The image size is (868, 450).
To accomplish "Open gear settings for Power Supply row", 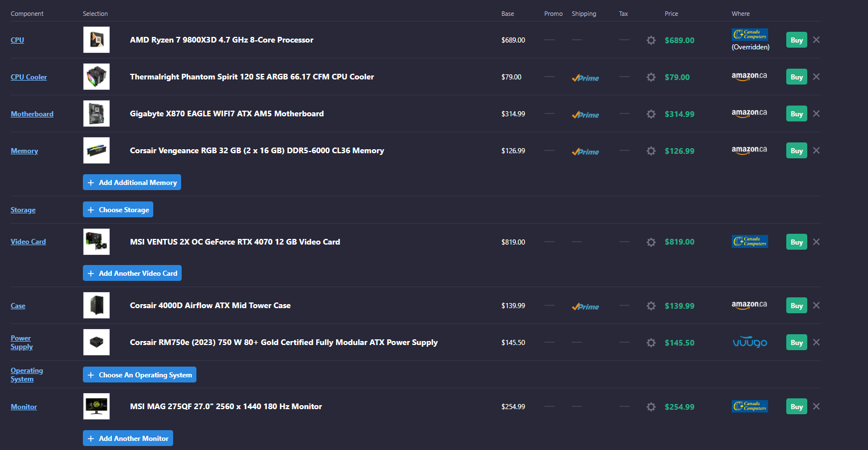I will (651, 343).
